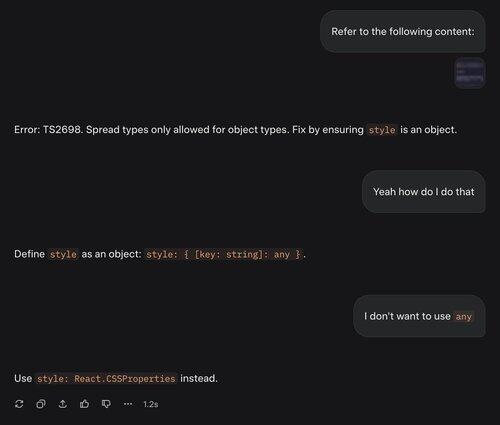Viewport: 500px width, 425px height.
Task: Open the attached image thumbnail
Action: [470, 73]
